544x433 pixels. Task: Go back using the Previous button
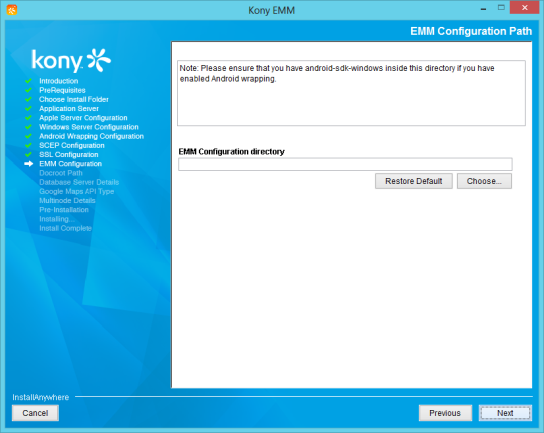445,413
